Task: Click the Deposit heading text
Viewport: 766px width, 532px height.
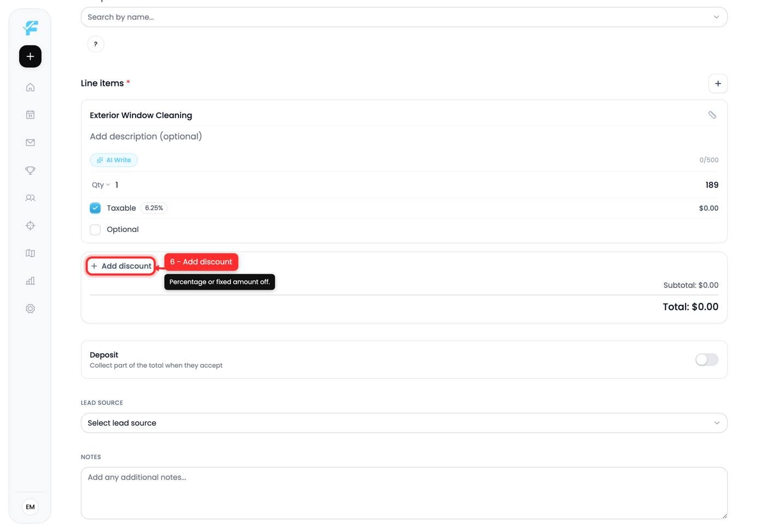Action: [104, 355]
